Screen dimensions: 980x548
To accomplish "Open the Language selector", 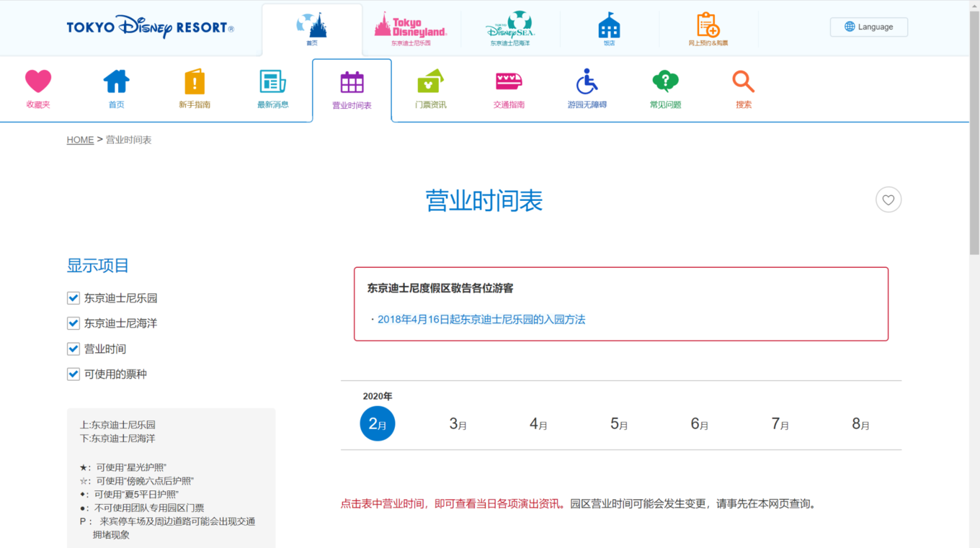I will tap(869, 27).
